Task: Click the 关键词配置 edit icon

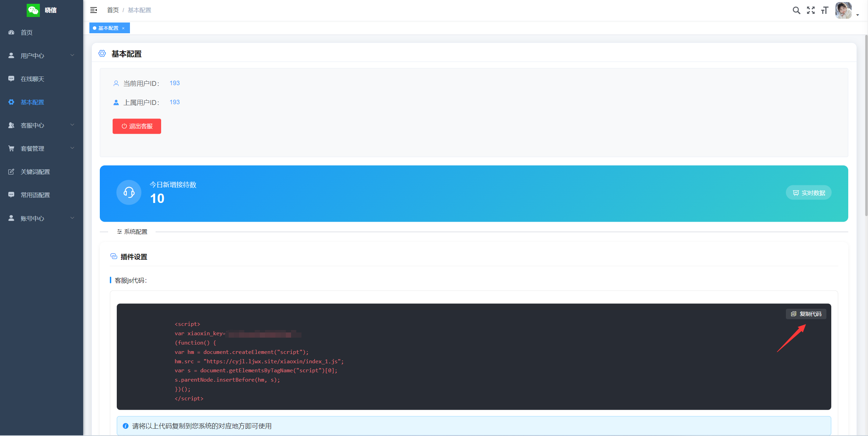Action: (x=11, y=171)
